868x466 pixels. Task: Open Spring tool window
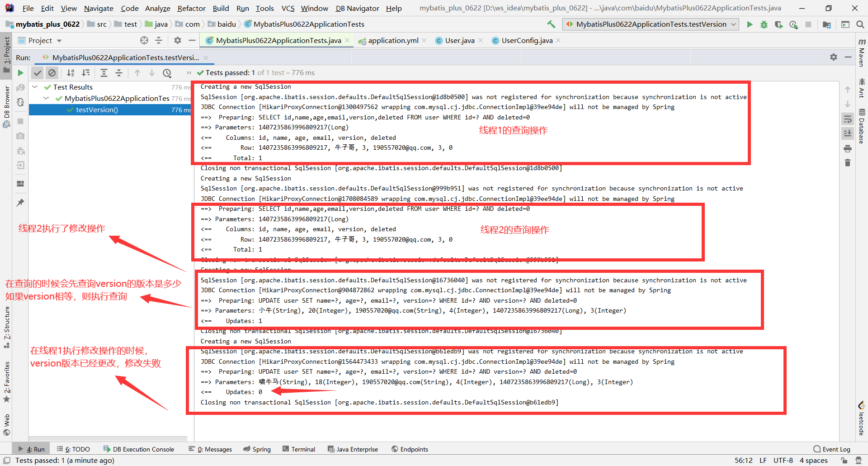pyautogui.click(x=257, y=449)
